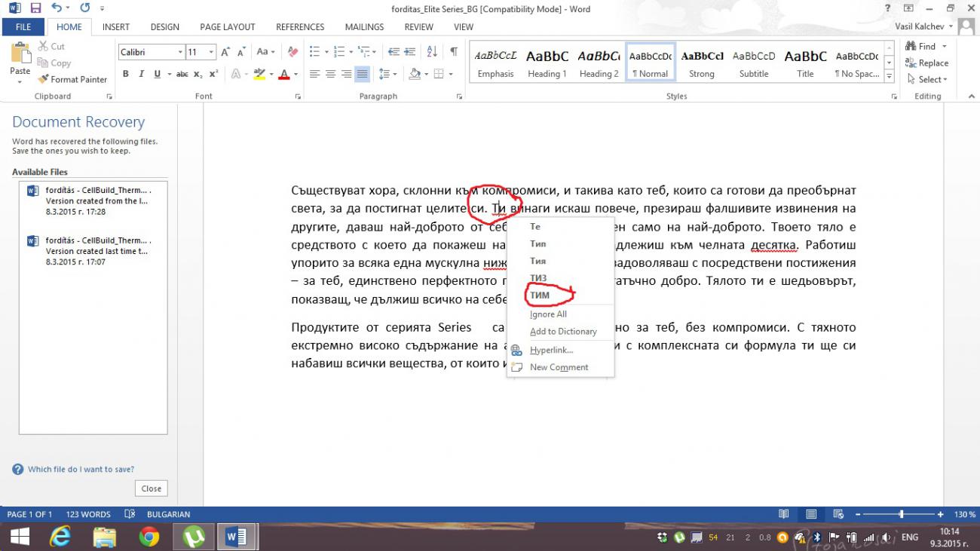980x551 pixels.
Task: Switch to the PAGE LAYOUT ribbon tab
Action: (227, 27)
